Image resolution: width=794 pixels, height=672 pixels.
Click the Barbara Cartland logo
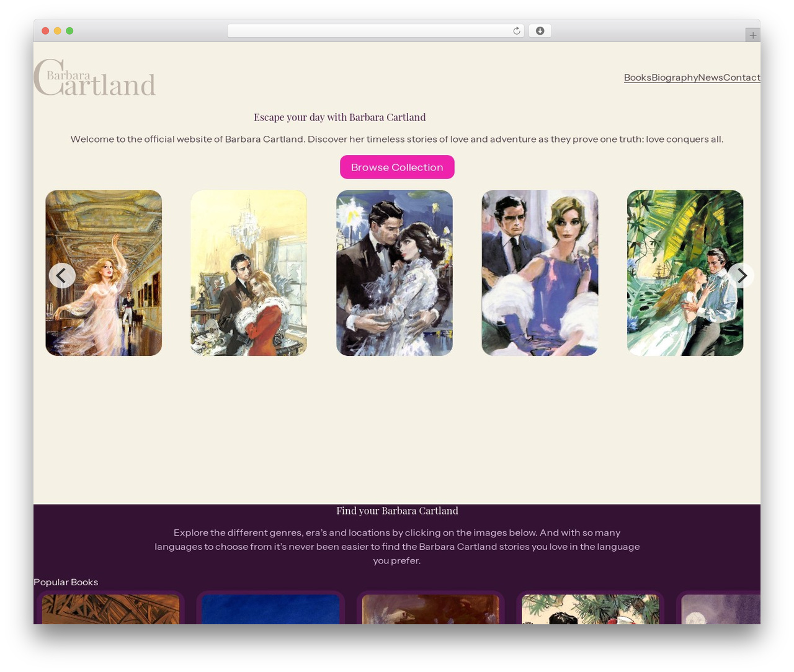tap(94, 77)
